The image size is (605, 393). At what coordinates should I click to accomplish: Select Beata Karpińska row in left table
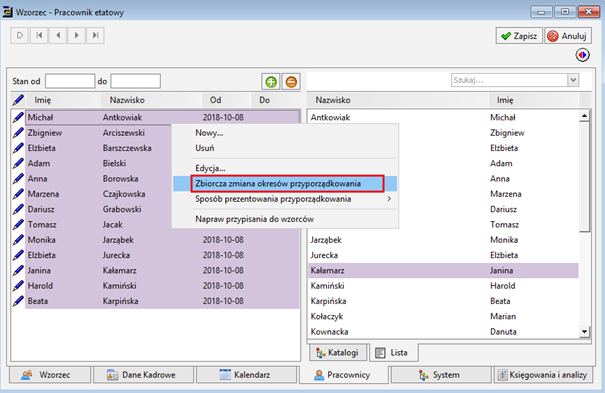click(162, 301)
